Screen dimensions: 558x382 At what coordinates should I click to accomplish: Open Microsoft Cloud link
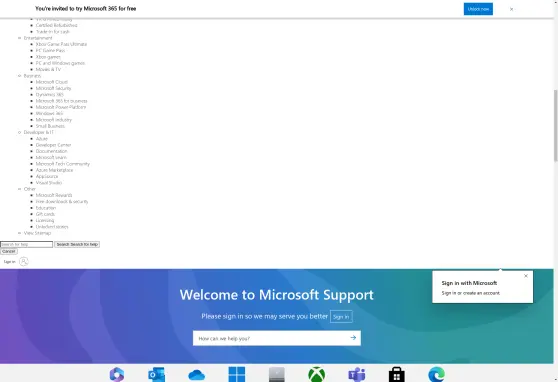coord(52,82)
